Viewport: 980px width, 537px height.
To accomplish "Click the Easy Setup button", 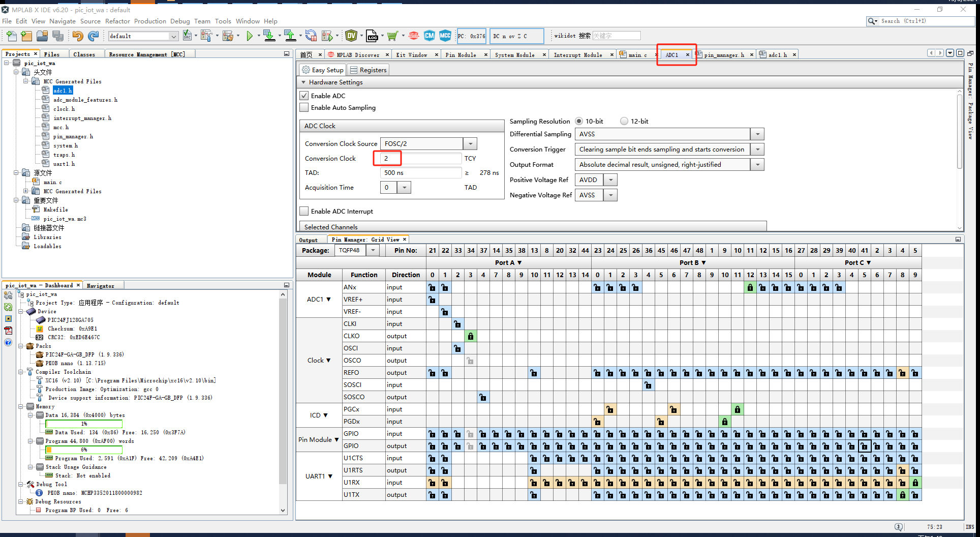I will [x=322, y=70].
